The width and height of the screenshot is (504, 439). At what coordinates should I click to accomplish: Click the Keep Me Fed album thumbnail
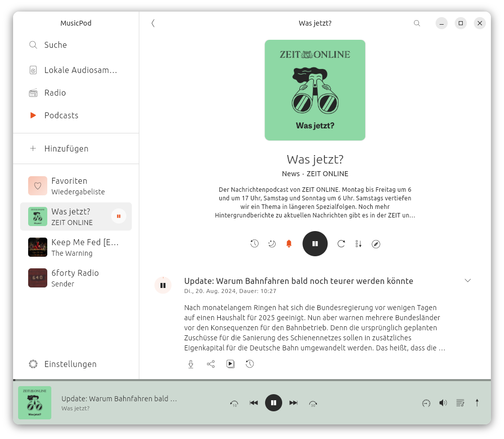tap(38, 247)
